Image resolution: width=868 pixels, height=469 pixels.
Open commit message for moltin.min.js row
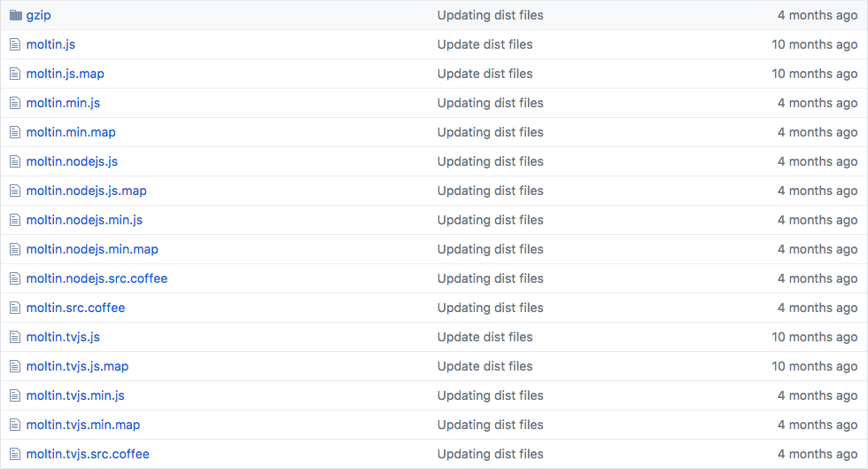[491, 103]
